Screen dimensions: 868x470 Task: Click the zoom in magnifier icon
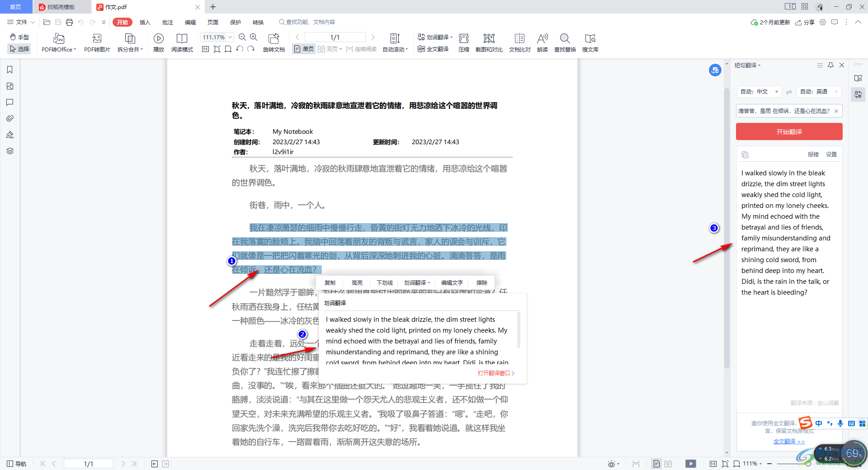[254, 37]
